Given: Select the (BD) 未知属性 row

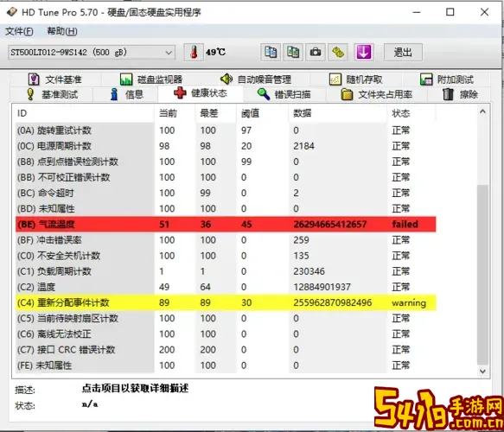Looking at the screenshot, I should click(226, 209).
